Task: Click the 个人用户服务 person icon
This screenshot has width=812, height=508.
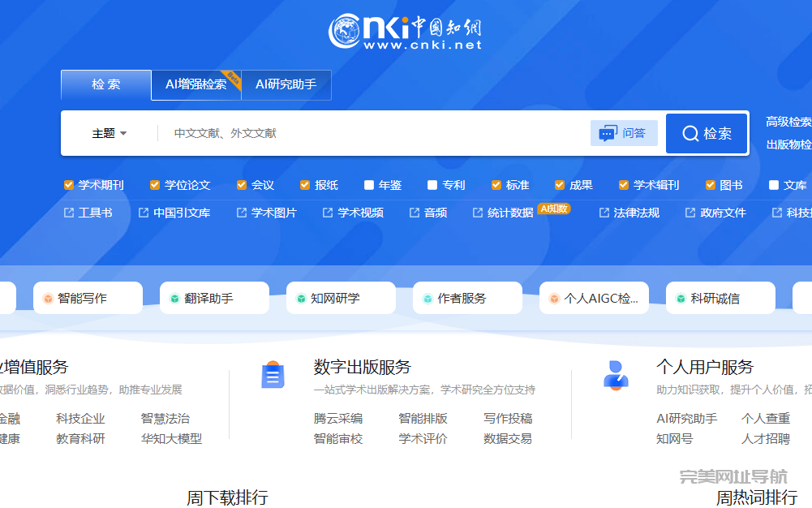Action: coord(616,375)
